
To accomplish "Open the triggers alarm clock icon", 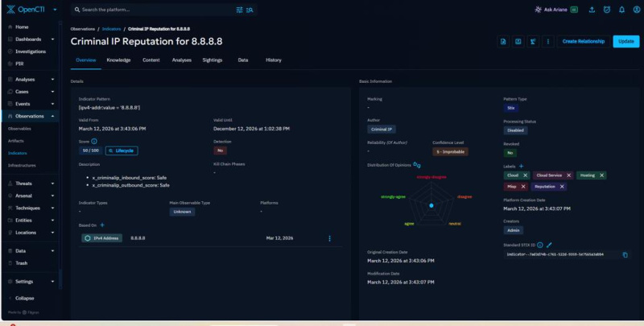I will point(607,10).
